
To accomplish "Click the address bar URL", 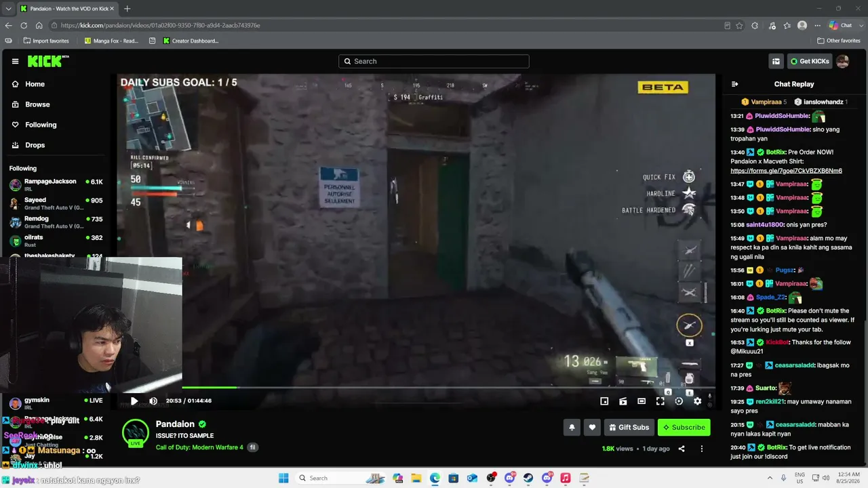I will point(160,25).
